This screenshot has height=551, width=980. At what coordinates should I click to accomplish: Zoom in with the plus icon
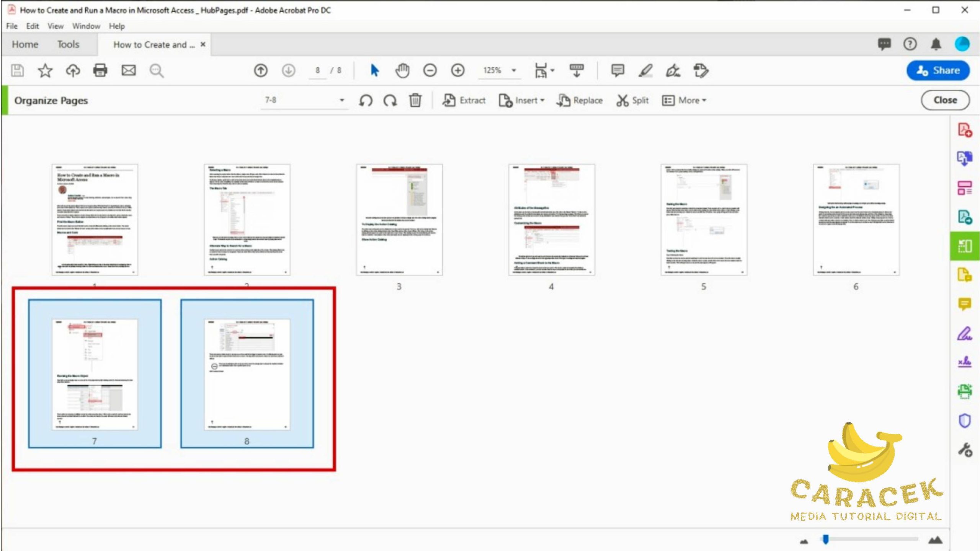[457, 70]
